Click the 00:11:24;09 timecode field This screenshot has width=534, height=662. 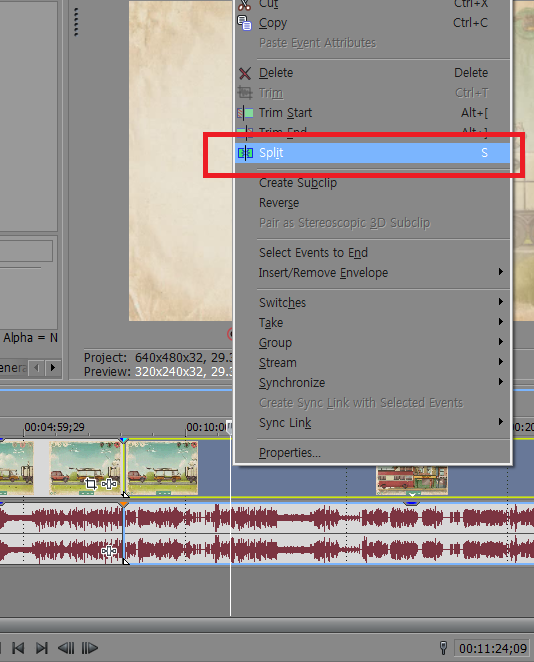click(x=493, y=648)
